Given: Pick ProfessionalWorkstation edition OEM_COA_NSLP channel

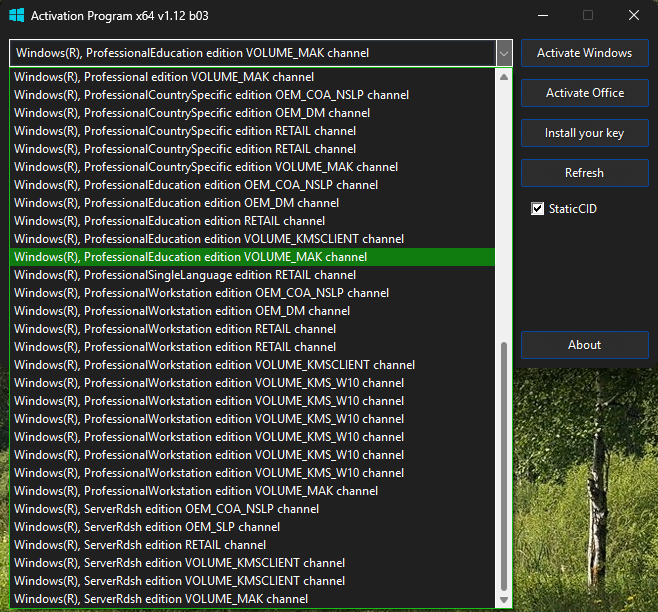Looking at the screenshot, I should (252, 293).
